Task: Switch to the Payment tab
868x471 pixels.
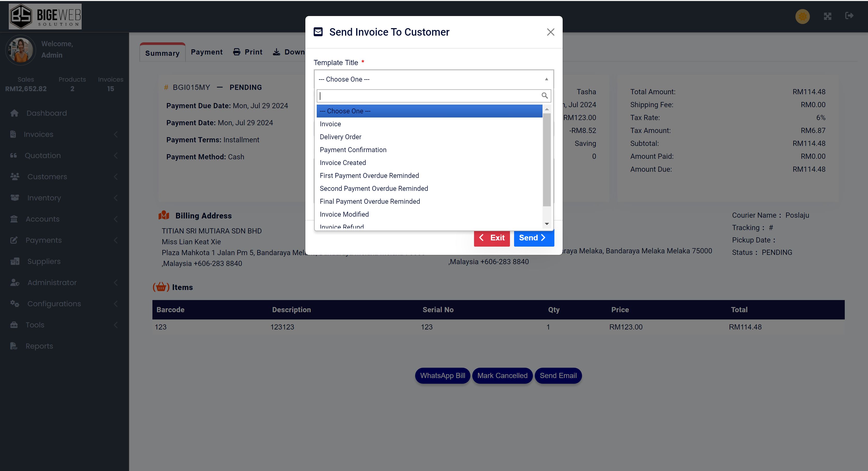Action: click(207, 52)
